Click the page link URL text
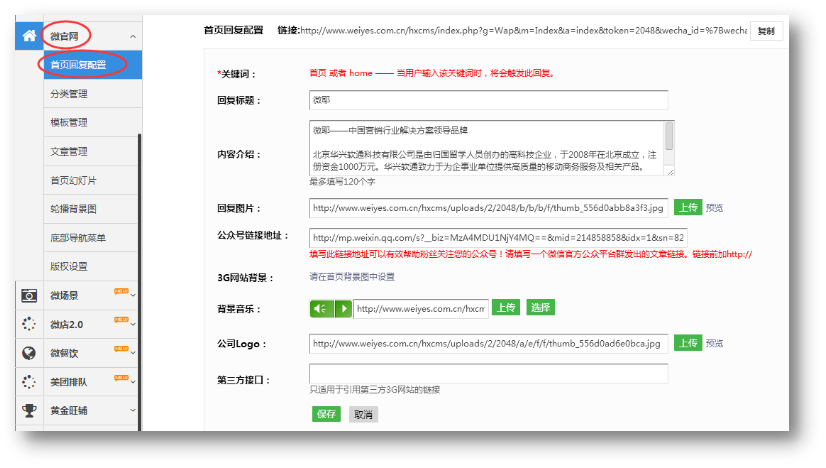This screenshot has height=468, width=826. [524, 31]
